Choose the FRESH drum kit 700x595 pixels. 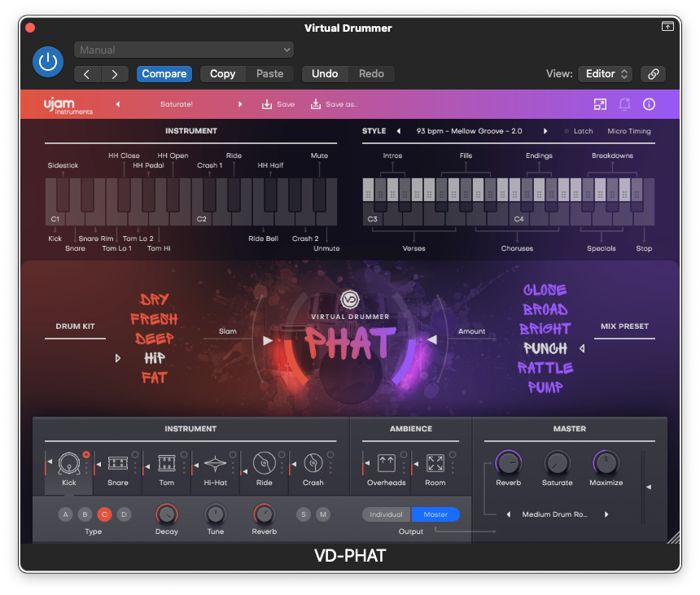[155, 319]
